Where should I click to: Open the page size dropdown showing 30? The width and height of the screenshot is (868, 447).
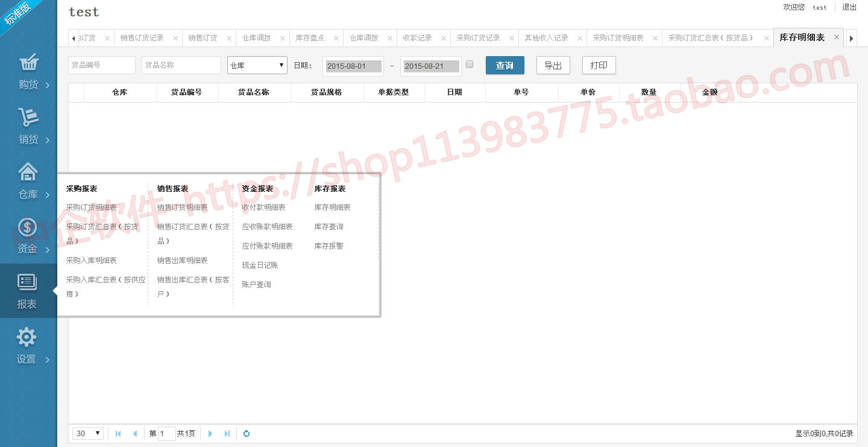88,434
